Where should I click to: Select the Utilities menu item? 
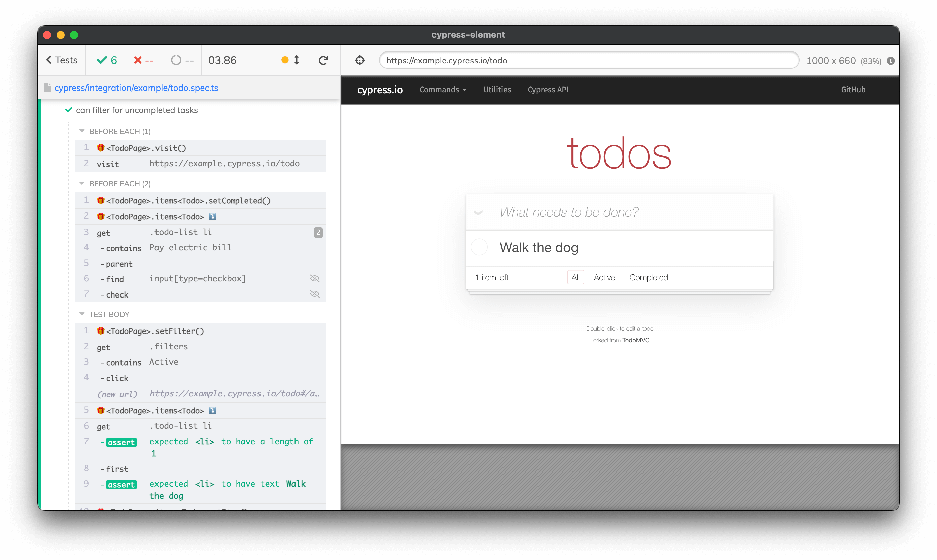[497, 90]
